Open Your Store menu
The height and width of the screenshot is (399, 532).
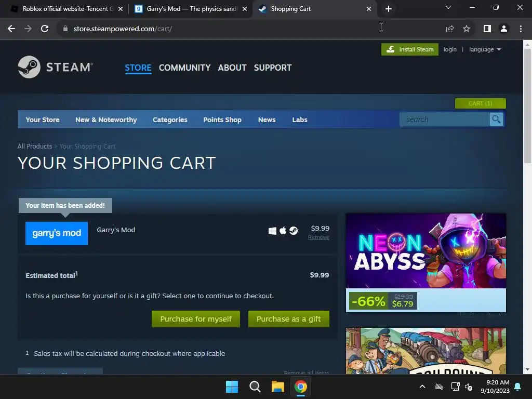coord(43,120)
